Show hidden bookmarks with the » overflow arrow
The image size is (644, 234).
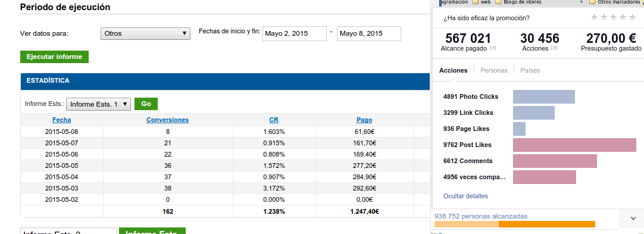pos(582,2)
